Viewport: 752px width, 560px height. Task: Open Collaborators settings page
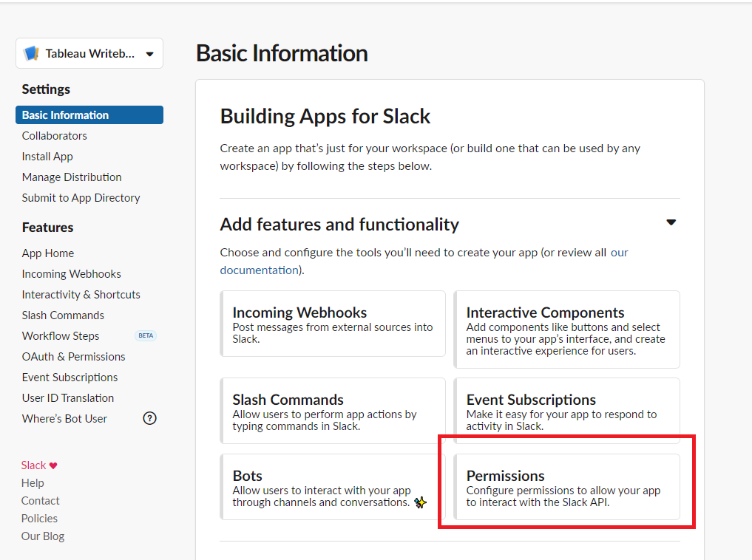click(54, 136)
